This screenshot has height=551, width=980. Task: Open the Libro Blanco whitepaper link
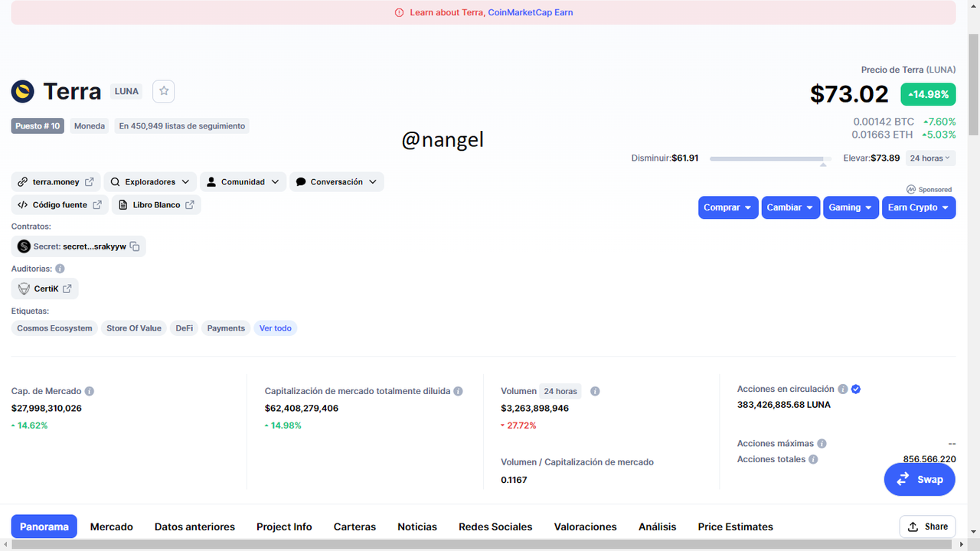click(156, 205)
